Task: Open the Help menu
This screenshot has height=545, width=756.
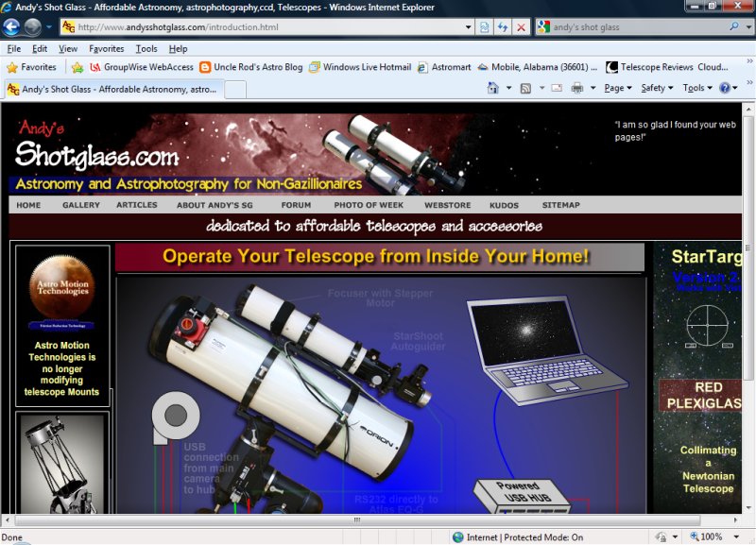Action: (x=178, y=49)
